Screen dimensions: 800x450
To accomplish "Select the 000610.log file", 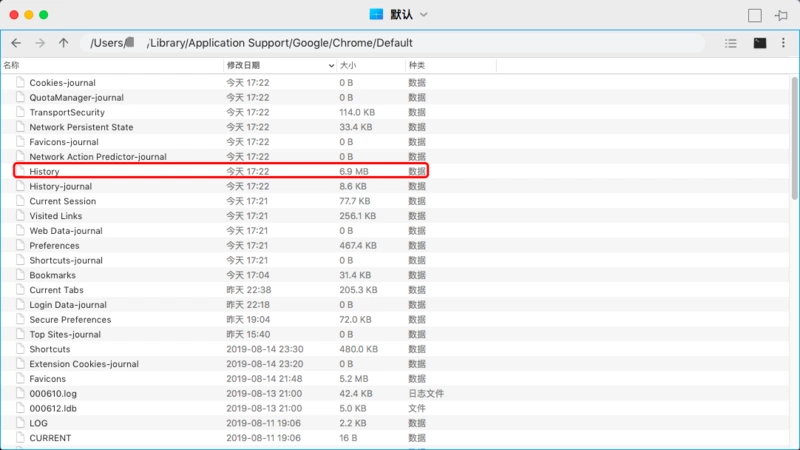I will [53, 393].
